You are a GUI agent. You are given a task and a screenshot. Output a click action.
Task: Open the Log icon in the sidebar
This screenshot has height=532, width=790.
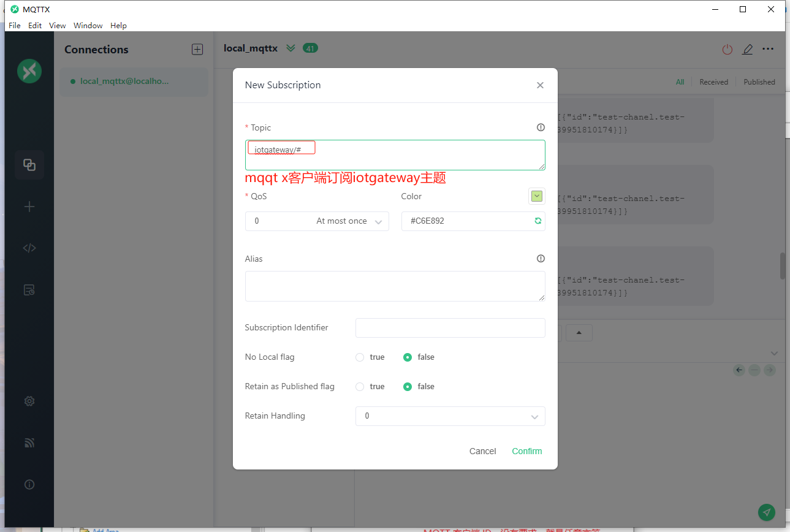(29, 290)
